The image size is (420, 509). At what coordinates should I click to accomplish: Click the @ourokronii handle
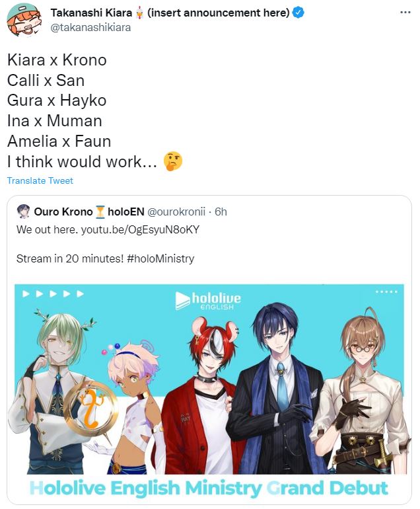coord(176,212)
